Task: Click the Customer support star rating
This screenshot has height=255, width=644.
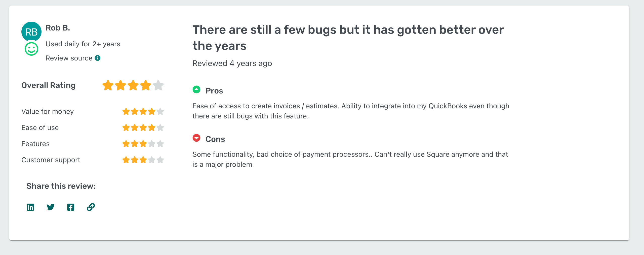Action: click(x=143, y=160)
